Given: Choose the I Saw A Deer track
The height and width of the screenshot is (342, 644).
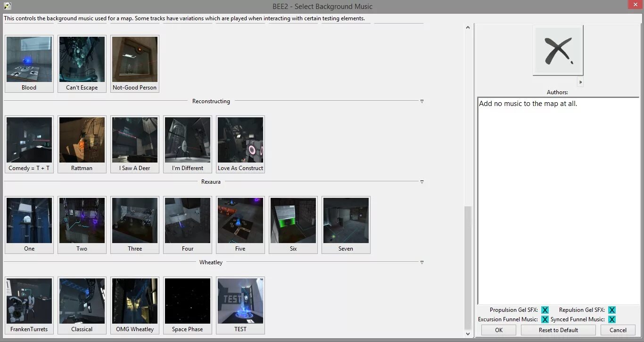Looking at the screenshot, I should click(x=135, y=144).
